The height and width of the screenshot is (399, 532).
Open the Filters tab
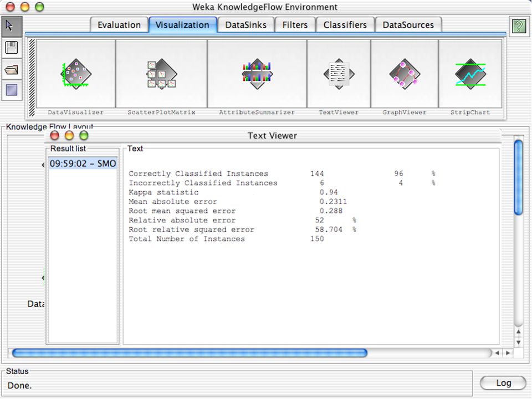click(x=295, y=25)
